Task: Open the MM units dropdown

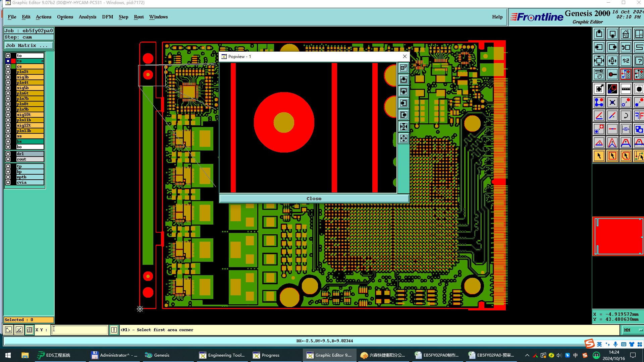Action: click(x=633, y=330)
